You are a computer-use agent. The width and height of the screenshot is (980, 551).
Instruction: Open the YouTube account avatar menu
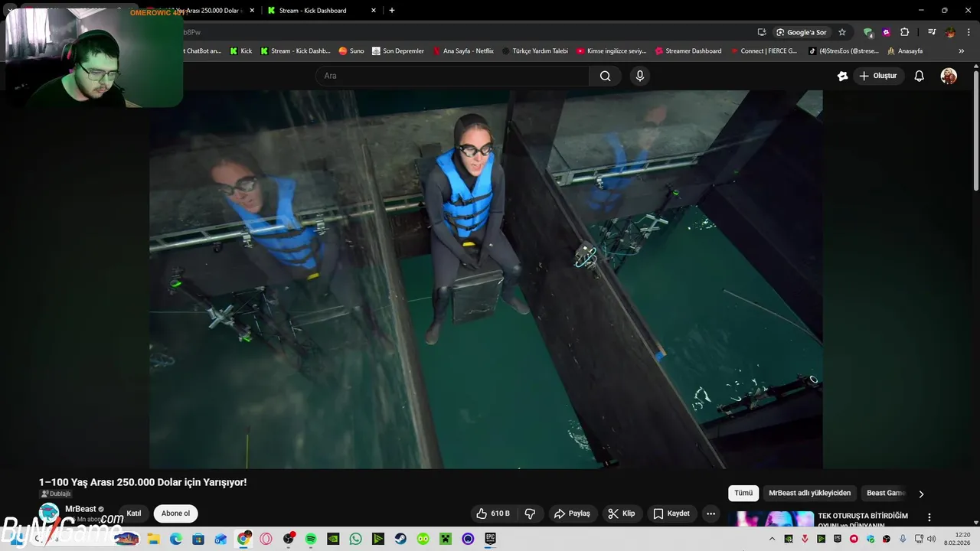click(x=949, y=76)
